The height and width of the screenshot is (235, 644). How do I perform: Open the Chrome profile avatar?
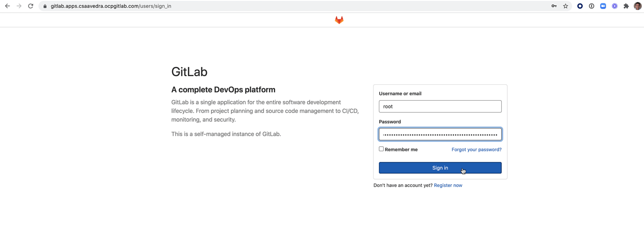point(638,6)
